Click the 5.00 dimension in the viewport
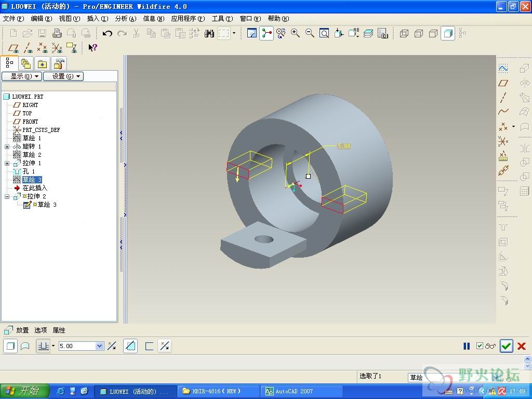This screenshot has width=532, height=399. coord(344,146)
